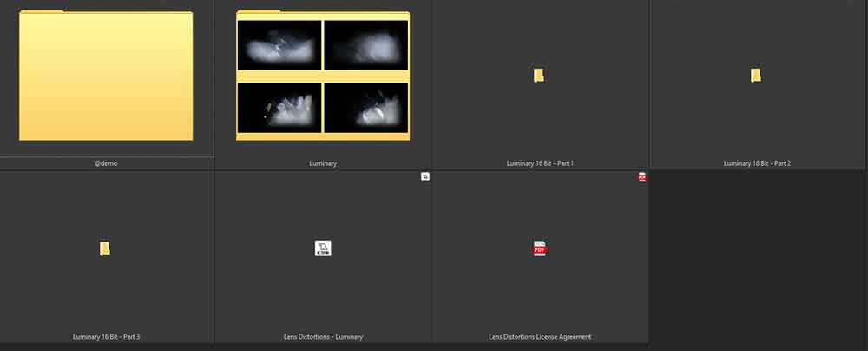Select the Luminary 16 Bit - Part 2 folder icon
Screen dimensions: 868x351
pyautogui.click(x=756, y=76)
